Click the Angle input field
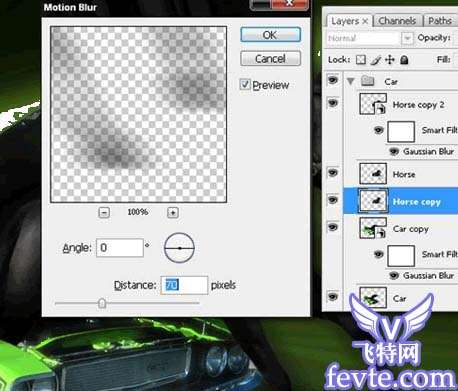The image size is (458, 391). click(120, 248)
